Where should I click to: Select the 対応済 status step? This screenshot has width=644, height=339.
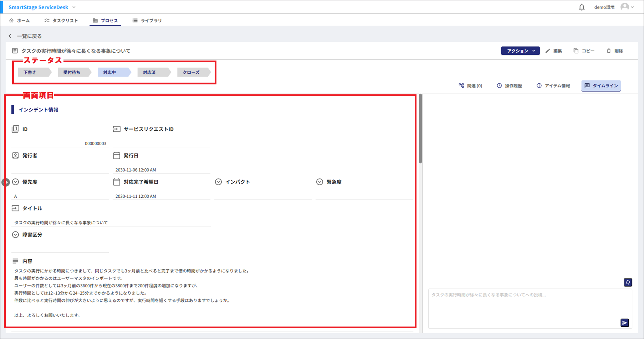(x=150, y=72)
